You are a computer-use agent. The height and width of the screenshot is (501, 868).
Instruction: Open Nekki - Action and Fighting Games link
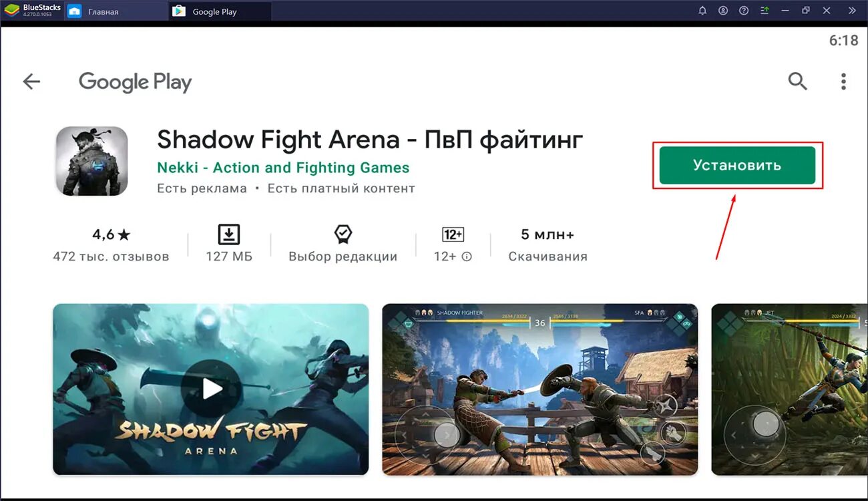[283, 168]
